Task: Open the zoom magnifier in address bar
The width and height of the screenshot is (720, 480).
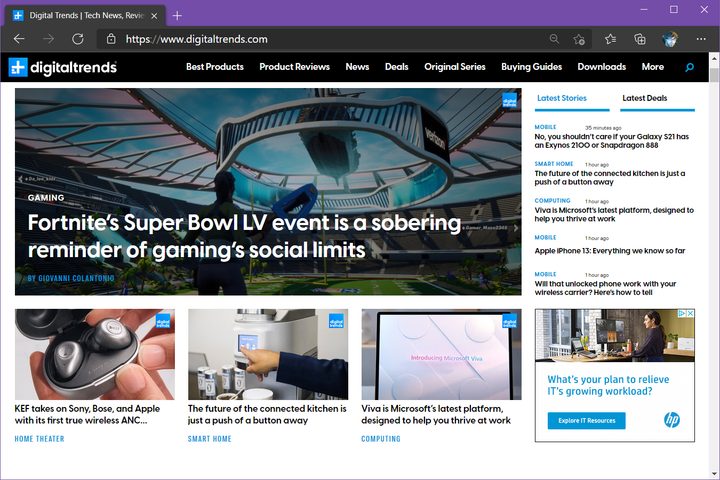Action: pyautogui.click(x=554, y=39)
